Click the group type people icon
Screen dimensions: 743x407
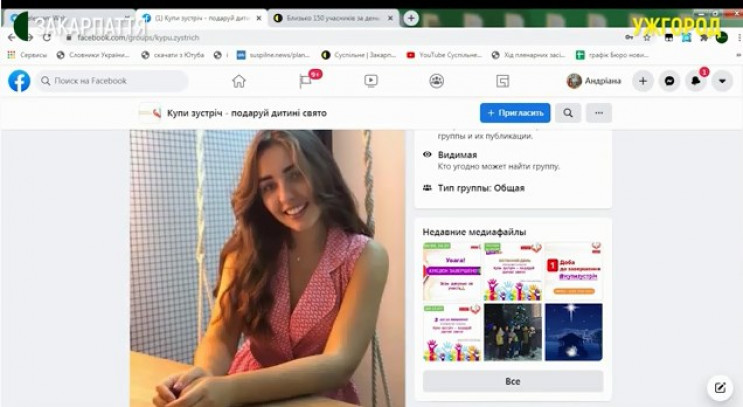427,188
